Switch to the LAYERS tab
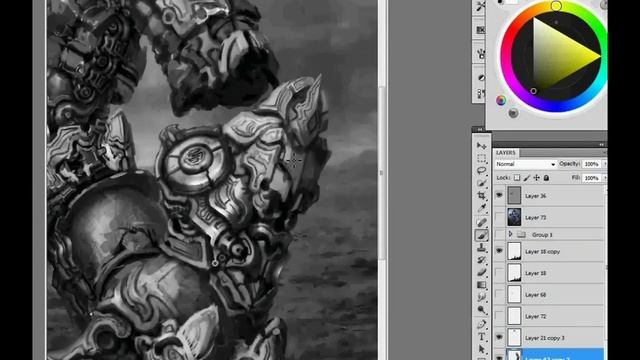 click(505, 152)
